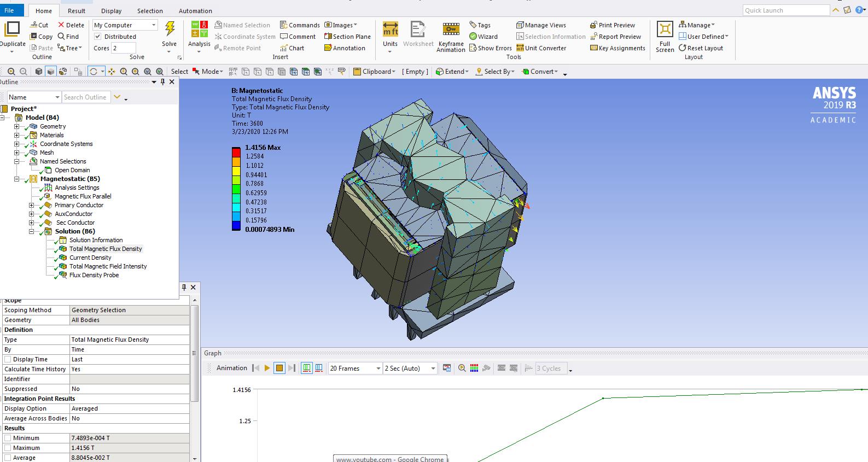Open the My Computer solve dropdown
This screenshot has height=462, width=868.
point(125,25)
